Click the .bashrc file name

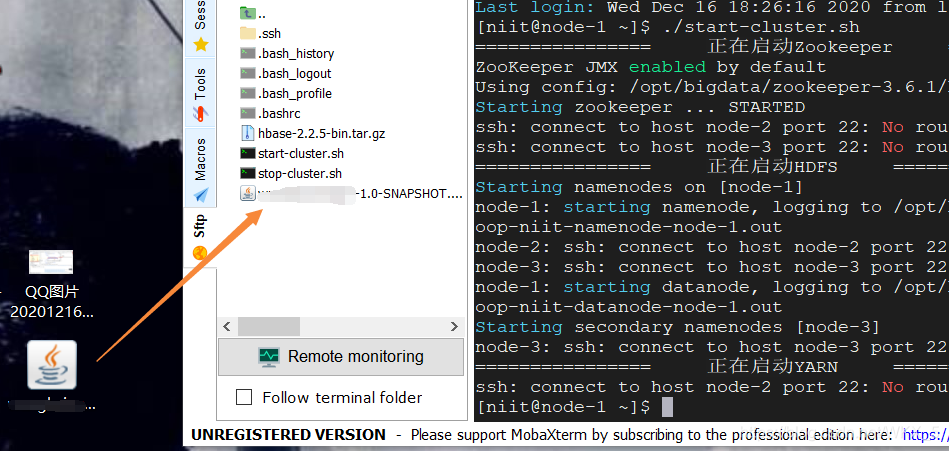point(279,113)
